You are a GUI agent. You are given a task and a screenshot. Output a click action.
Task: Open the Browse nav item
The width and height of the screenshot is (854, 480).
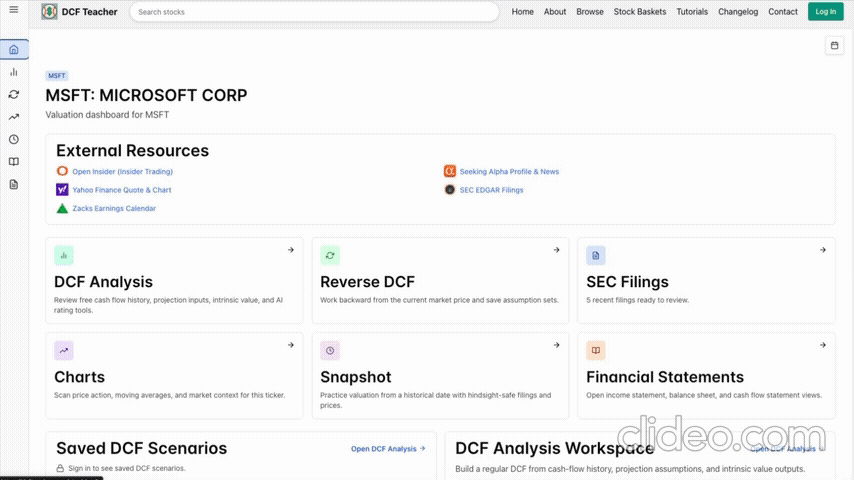(590, 11)
